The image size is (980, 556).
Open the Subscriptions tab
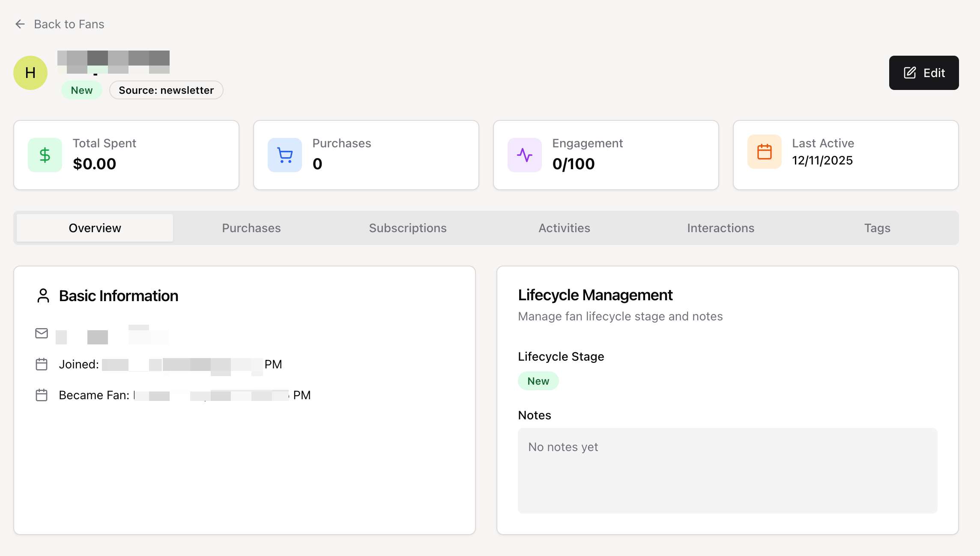(x=408, y=228)
